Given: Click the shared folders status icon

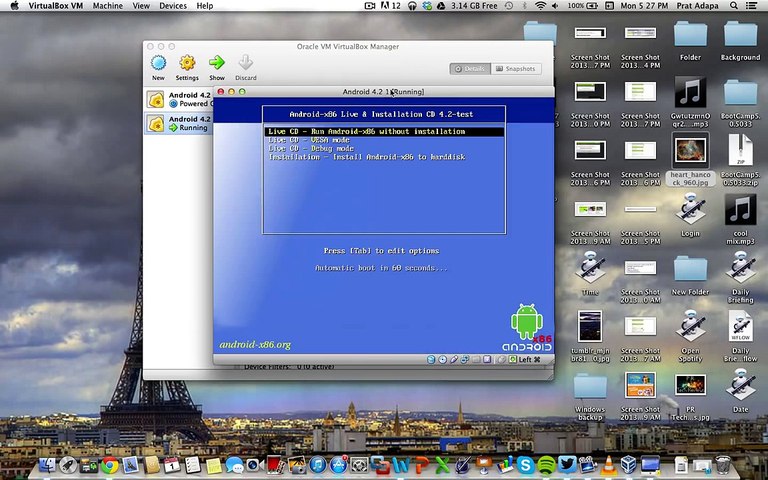Looking at the screenshot, I should click(476, 360).
